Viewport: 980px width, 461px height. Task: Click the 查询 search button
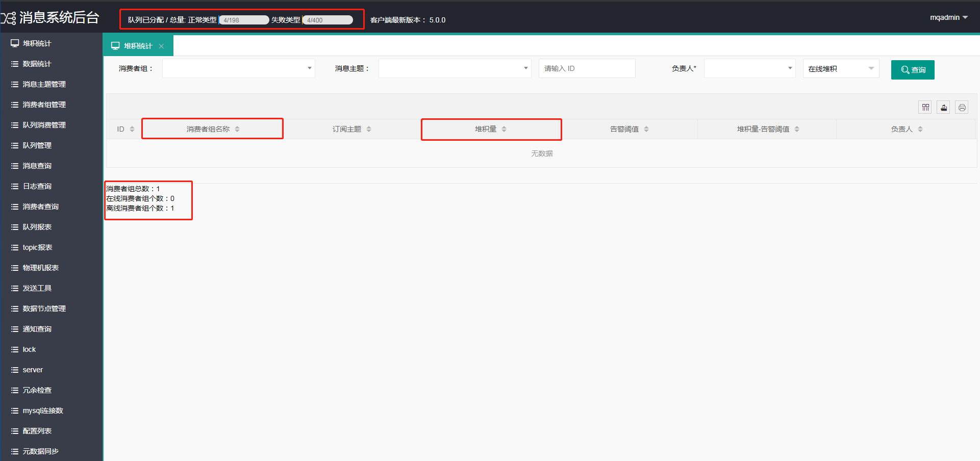point(913,70)
